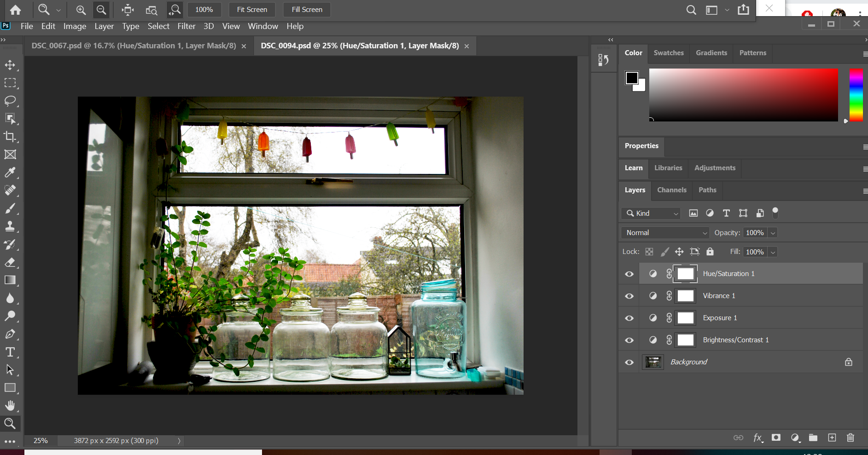The width and height of the screenshot is (868, 455).
Task: Click the Fill Screen button
Action: (307, 10)
